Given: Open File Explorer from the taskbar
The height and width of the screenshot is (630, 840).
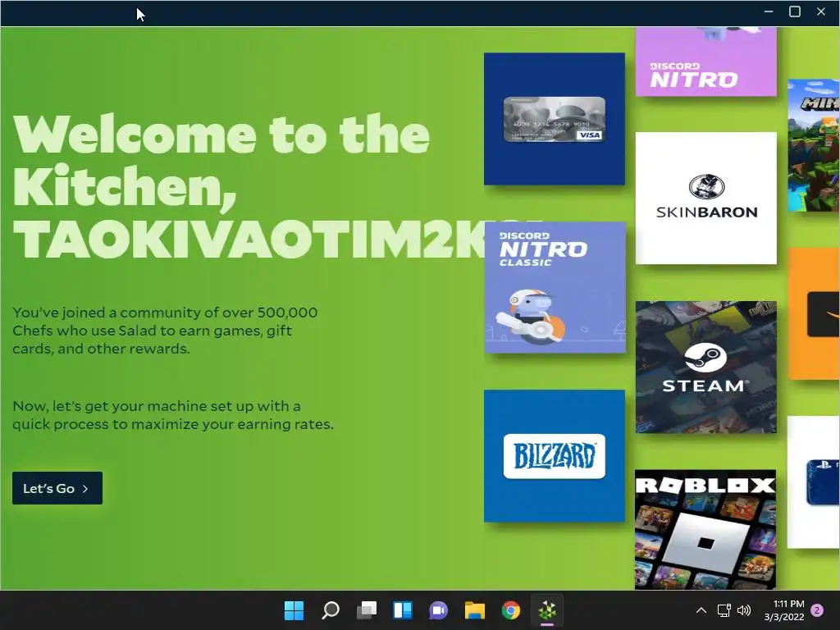Looking at the screenshot, I should click(475, 610).
